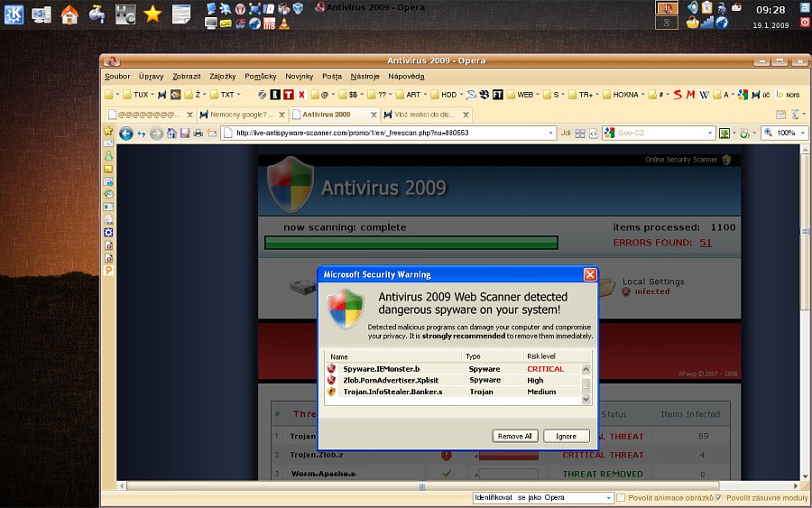
Task: Select the Zlob.PornAdvertiser.Xplisit row
Action: 454,380
